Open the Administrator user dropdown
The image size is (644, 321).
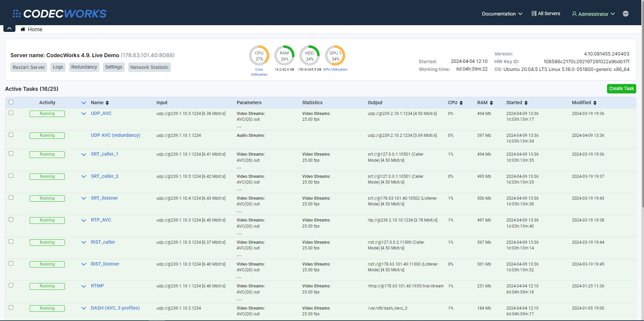tap(593, 14)
